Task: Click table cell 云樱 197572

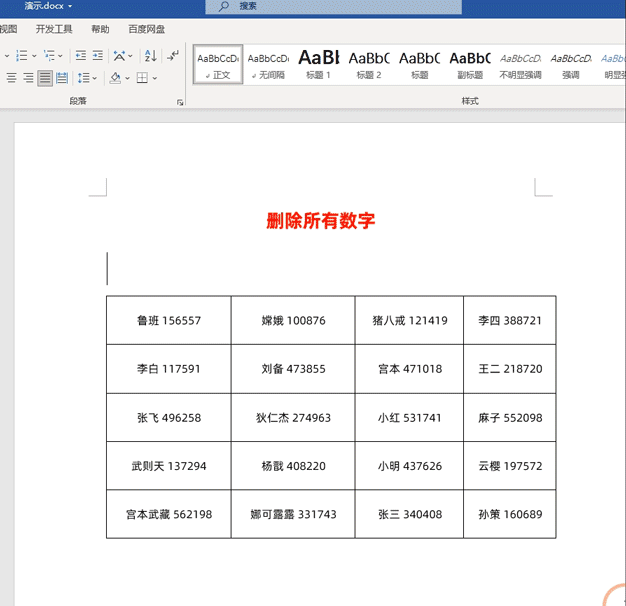Action: tap(510, 466)
